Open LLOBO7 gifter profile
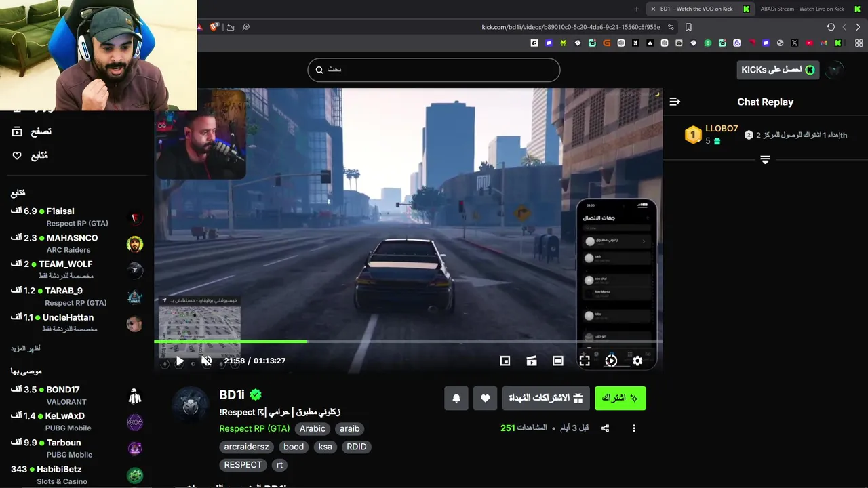 [x=722, y=129]
